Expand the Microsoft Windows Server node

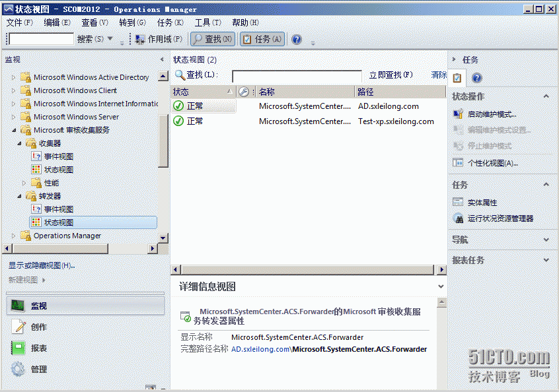14,117
